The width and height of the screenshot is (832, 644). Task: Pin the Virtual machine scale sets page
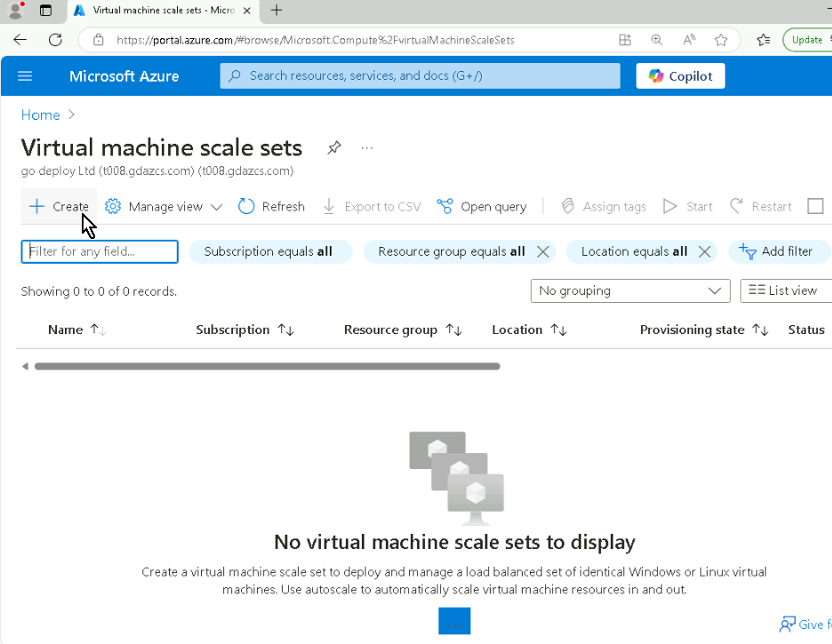[333, 147]
